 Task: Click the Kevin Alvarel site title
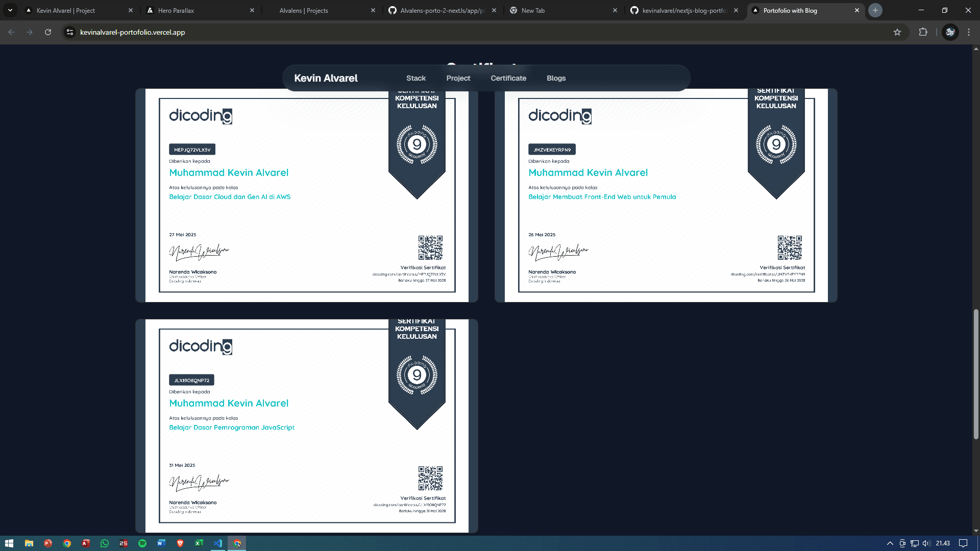tap(326, 78)
